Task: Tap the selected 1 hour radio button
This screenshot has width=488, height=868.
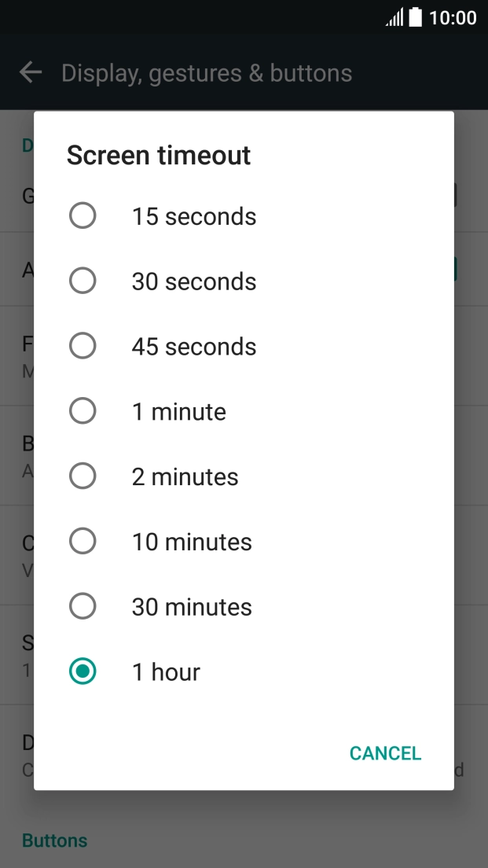Action: pyautogui.click(x=83, y=671)
